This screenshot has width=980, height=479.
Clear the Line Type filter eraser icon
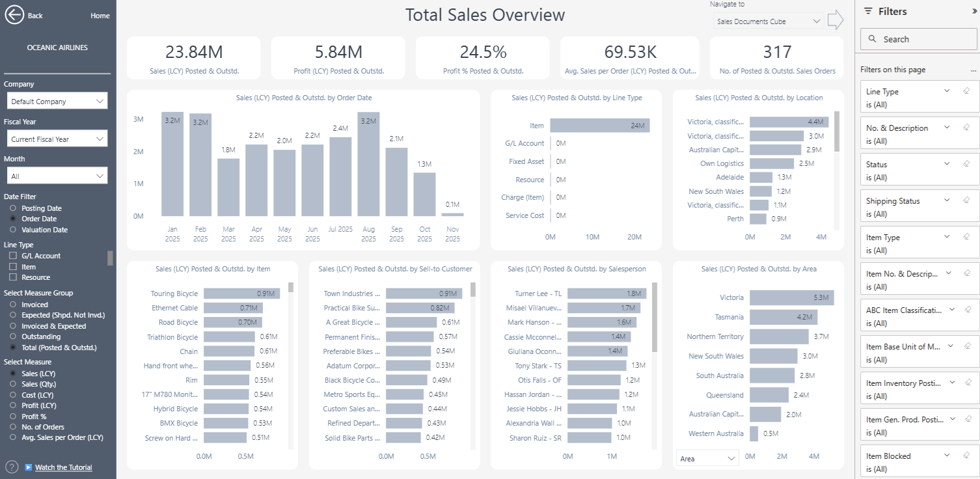tap(966, 91)
